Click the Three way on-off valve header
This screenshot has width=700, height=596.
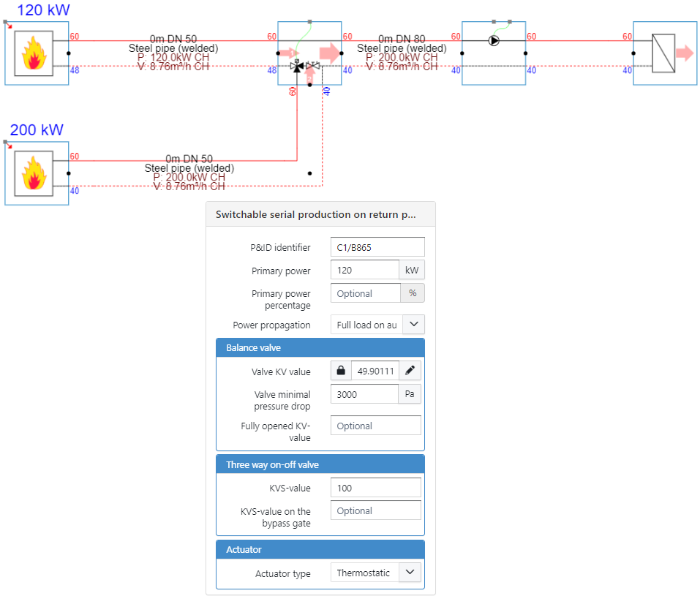[320, 464]
